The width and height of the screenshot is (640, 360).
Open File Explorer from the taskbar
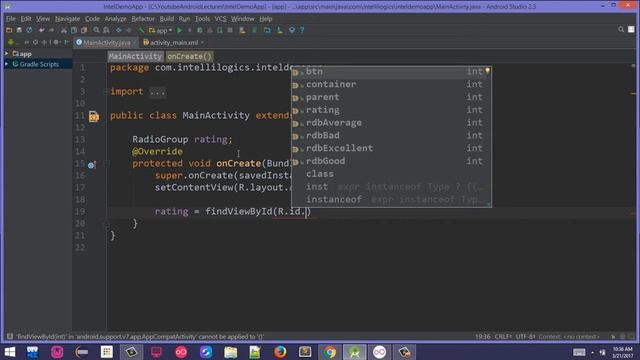pos(231,352)
